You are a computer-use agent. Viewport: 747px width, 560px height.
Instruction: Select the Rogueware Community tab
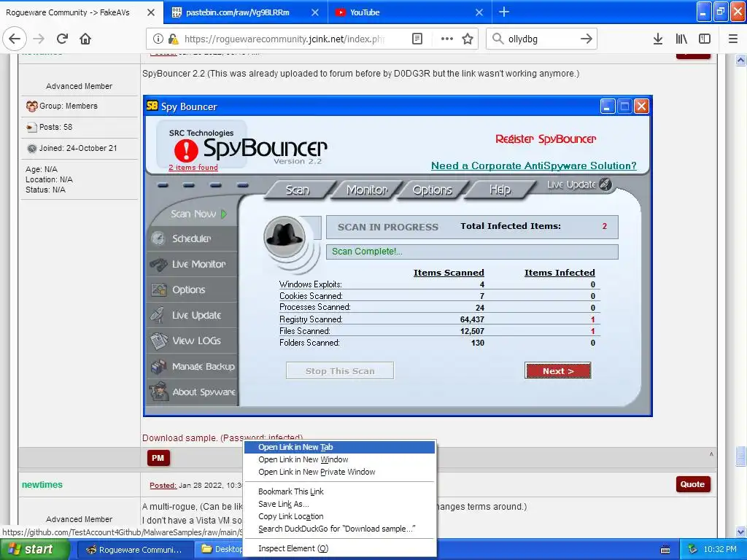point(81,12)
